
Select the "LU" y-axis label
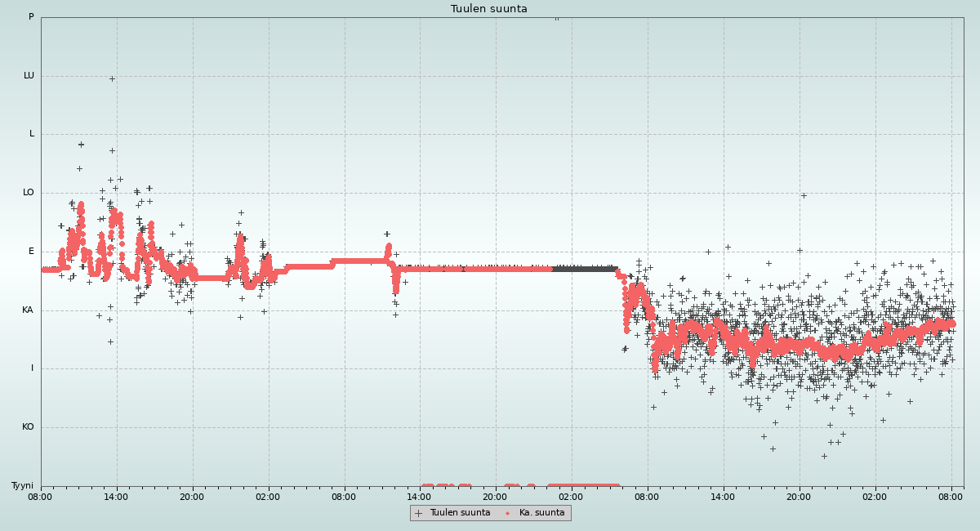(x=29, y=76)
